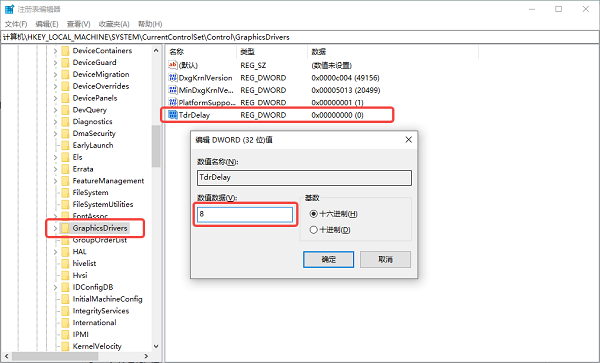Expand the Els tree node

[x=55, y=158]
